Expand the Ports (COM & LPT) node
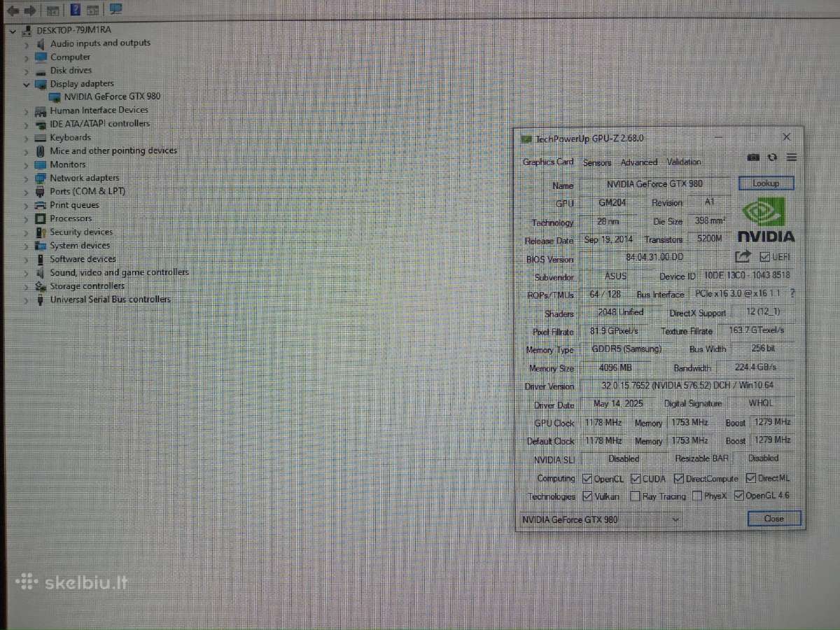Image resolution: width=840 pixels, height=630 pixels. (x=27, y=192)
